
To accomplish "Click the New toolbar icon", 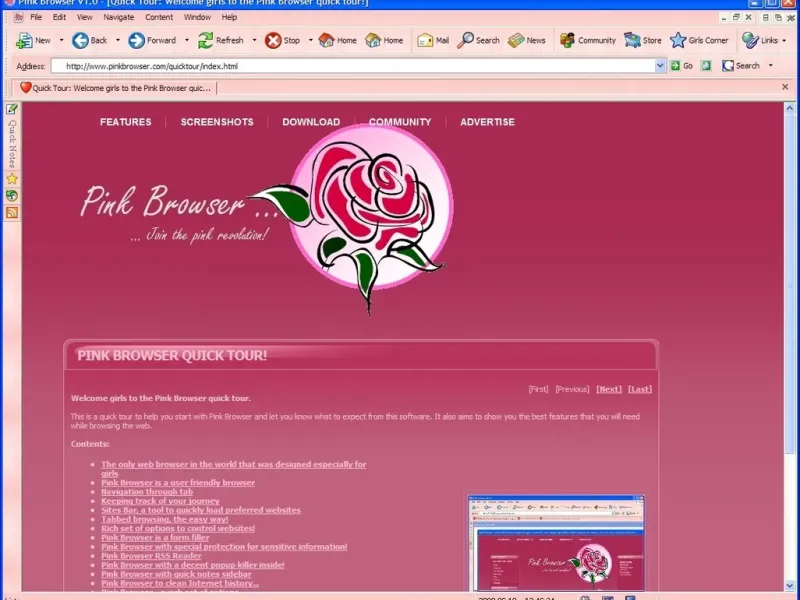I will point(24,40).
